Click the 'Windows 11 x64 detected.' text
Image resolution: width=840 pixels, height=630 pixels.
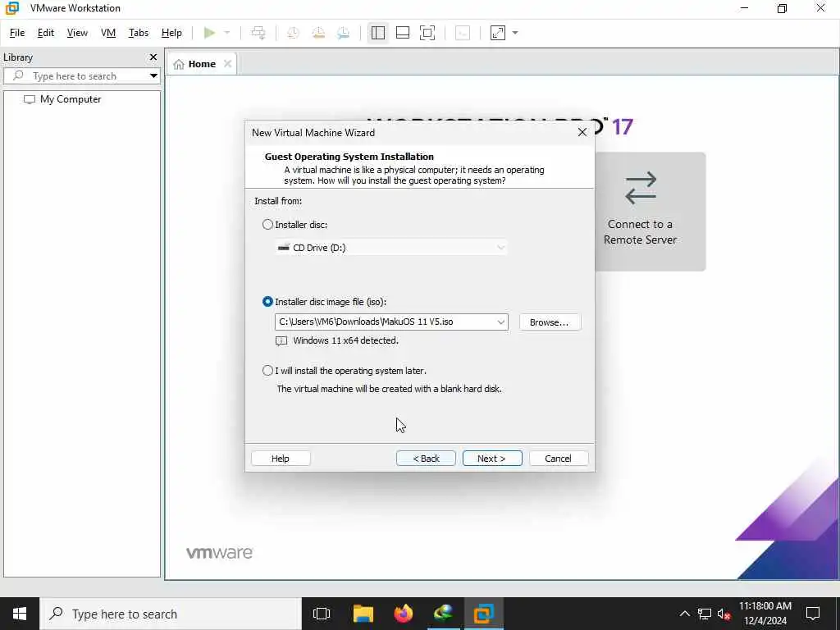[345, 340]
